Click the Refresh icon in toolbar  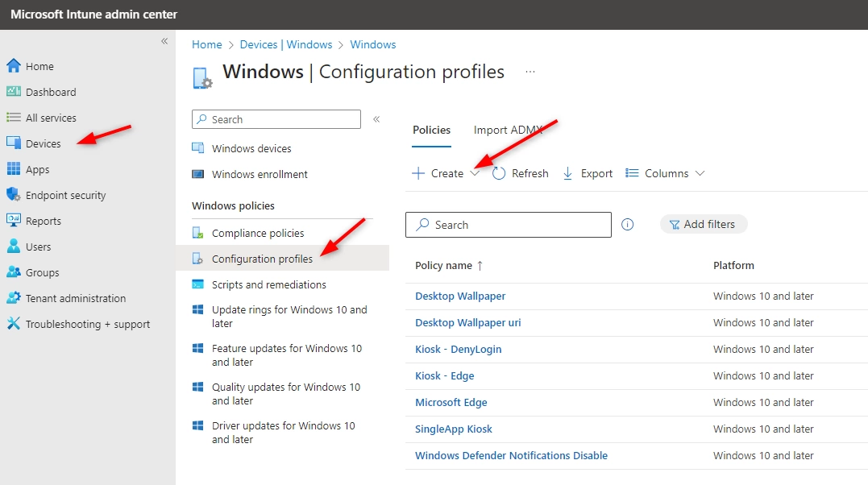pos(499,173)
